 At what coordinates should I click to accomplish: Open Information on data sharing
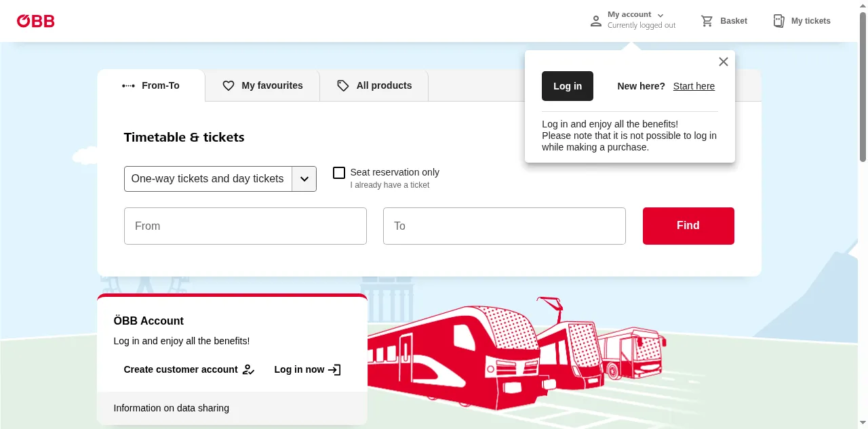(172, 408)
